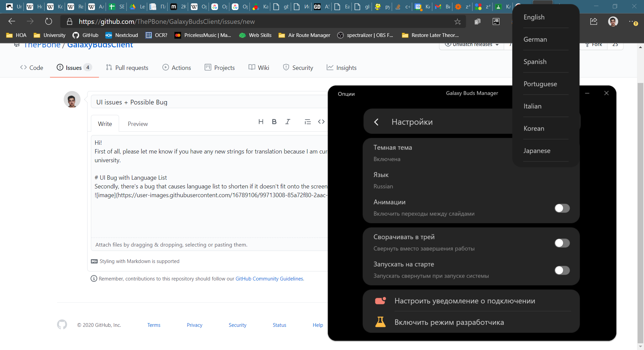Go back in Galaxy Buds Manager settings

point(376,122)
